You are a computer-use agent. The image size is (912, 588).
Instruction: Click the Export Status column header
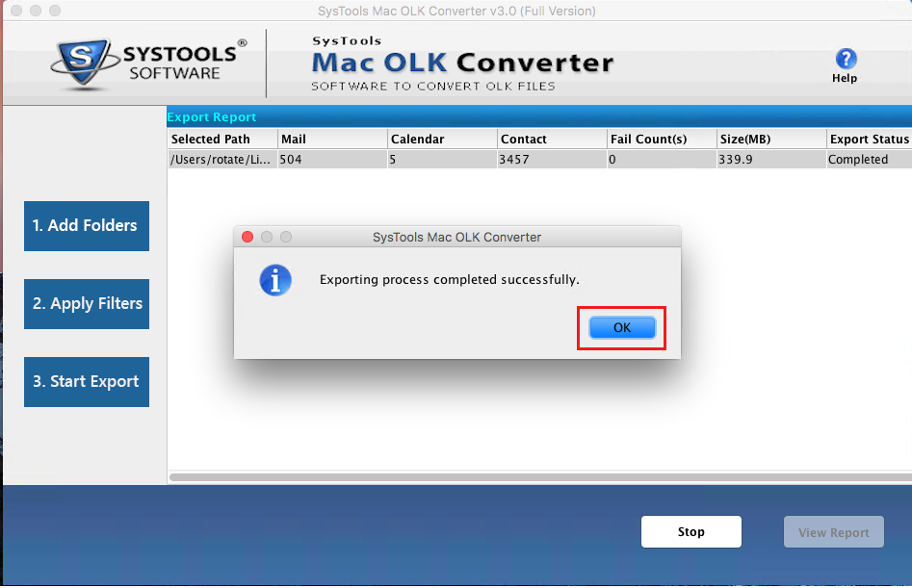coord(870,140)
